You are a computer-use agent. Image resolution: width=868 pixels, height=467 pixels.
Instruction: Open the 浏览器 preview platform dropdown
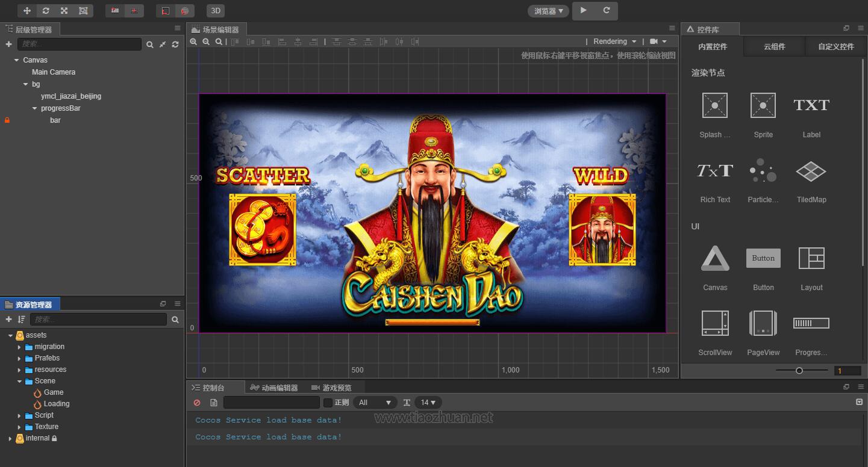pyautogui.click(x=548, y=11)
